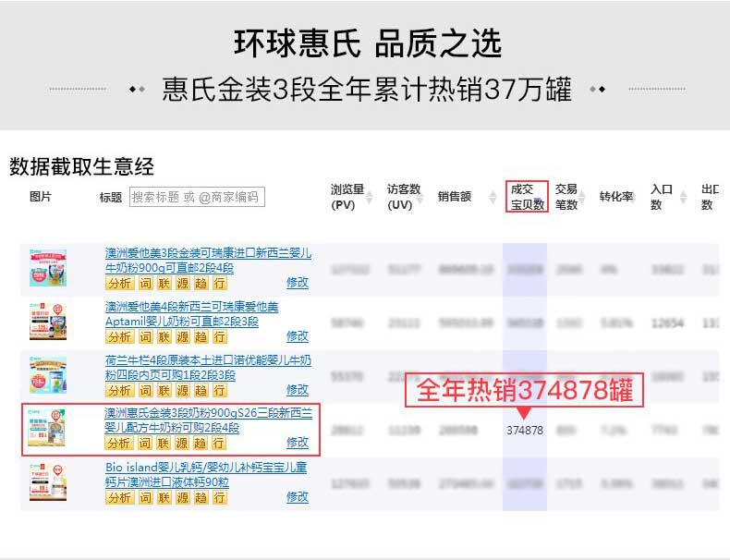Click 源 button in 澳洲惠氏金装3段 row
Screen dimensions: 730x560
[181, 444]
